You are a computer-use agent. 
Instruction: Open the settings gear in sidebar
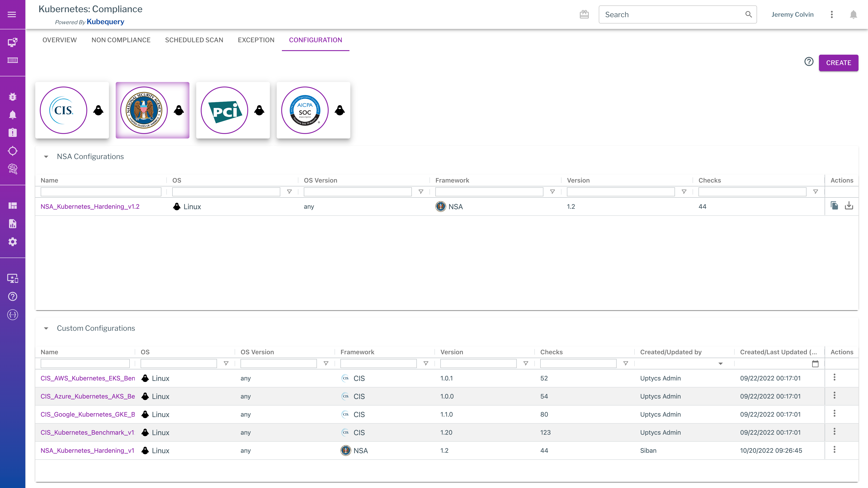tap(12, 242)
